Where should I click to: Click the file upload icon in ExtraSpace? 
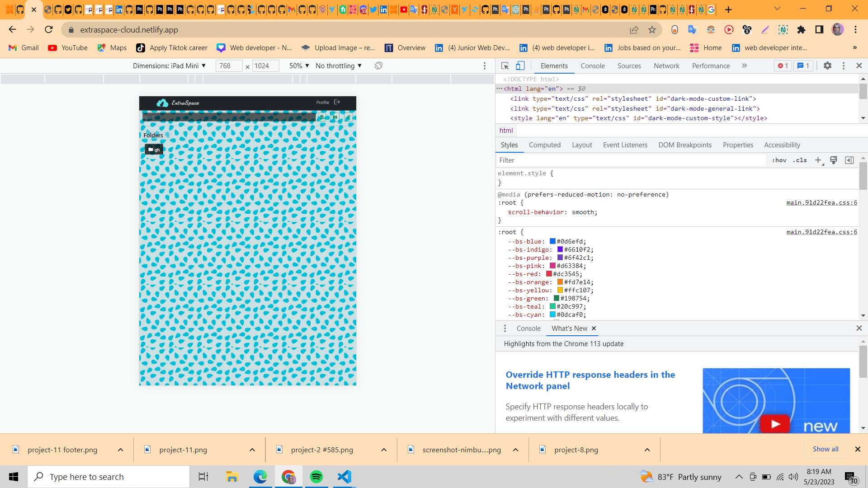(322, 117)
